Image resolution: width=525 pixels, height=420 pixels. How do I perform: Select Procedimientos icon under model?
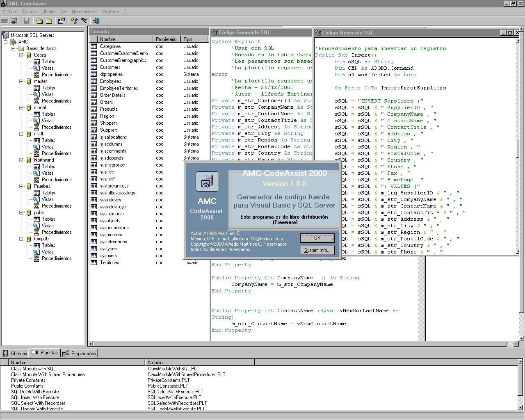37,127
